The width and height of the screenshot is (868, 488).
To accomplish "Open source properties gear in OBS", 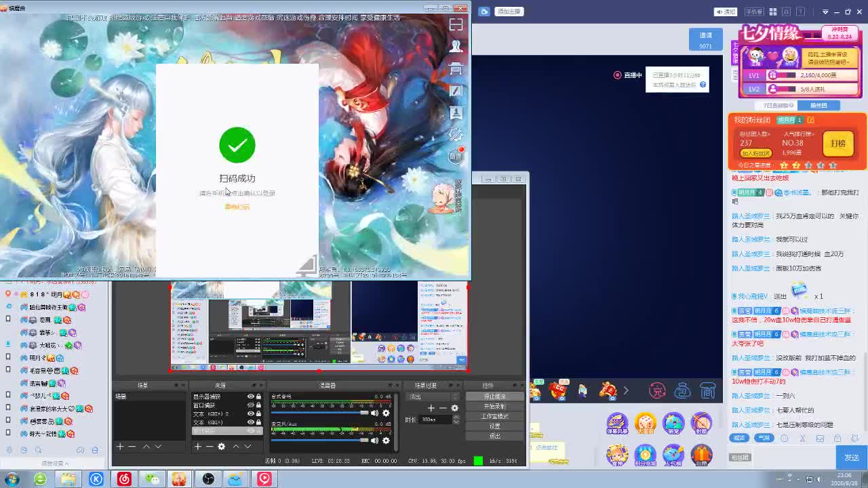I will 221,446.
